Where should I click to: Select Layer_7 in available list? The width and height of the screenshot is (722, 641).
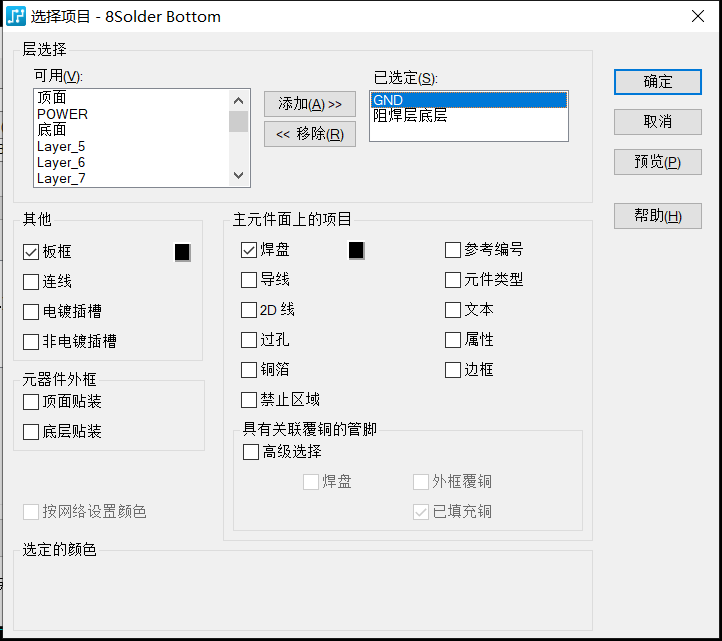[132, 179]
